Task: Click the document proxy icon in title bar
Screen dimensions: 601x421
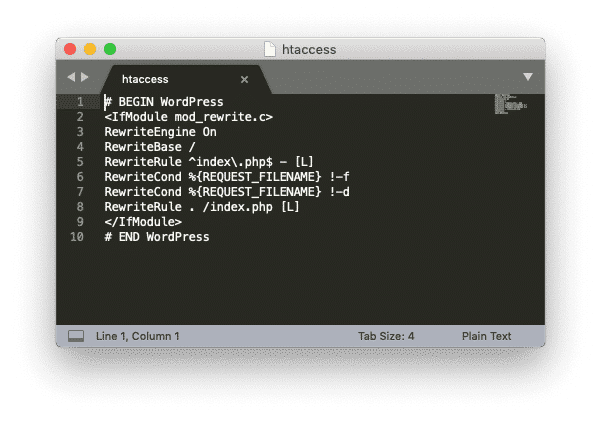Action: point(270,49)
